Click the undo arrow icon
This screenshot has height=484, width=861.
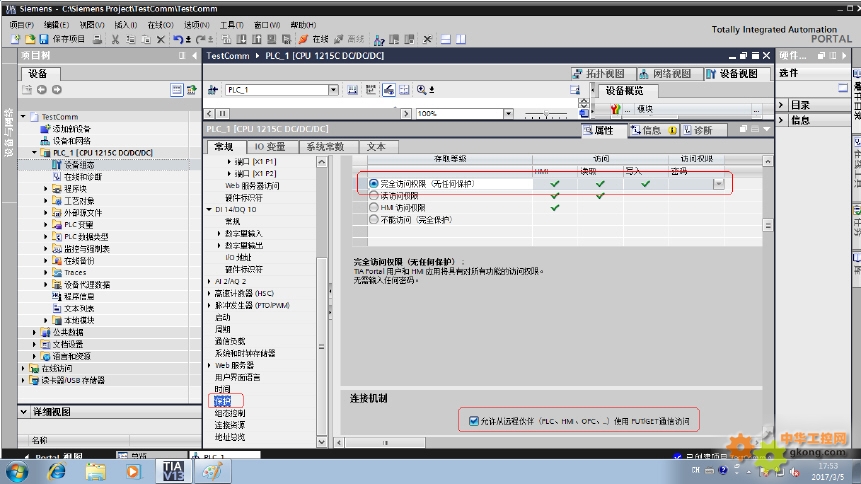tap(178, 39)
